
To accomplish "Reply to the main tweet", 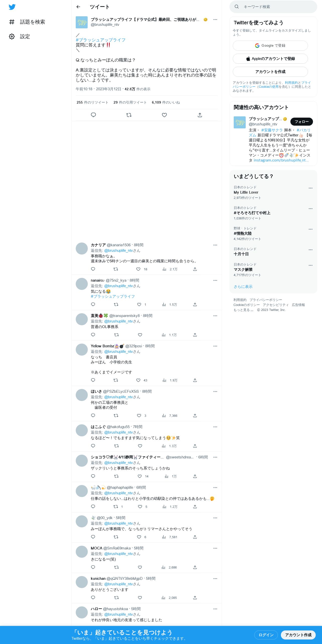I will click(x=93, y=115).
